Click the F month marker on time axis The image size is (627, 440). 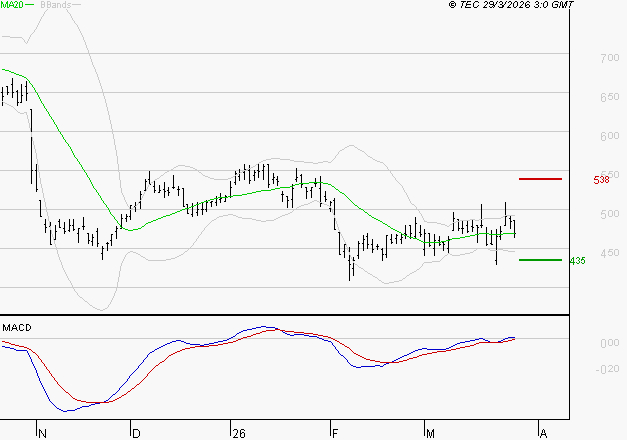coord(335,434)
